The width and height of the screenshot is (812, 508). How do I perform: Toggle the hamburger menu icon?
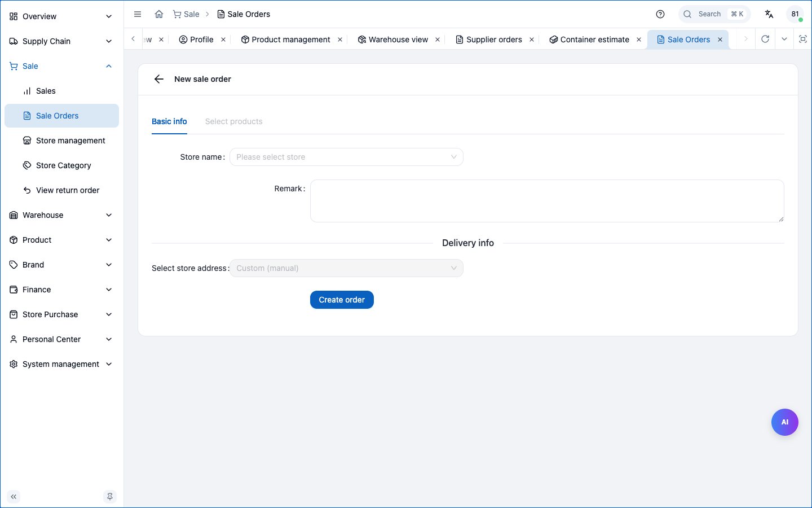pyautogui.click(x=138, y=14)
